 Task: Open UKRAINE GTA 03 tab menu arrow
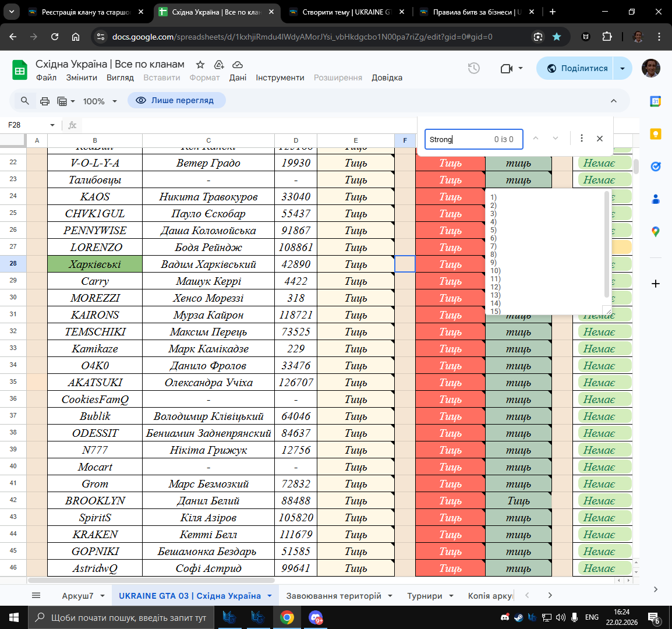click(x=270, y=596)
